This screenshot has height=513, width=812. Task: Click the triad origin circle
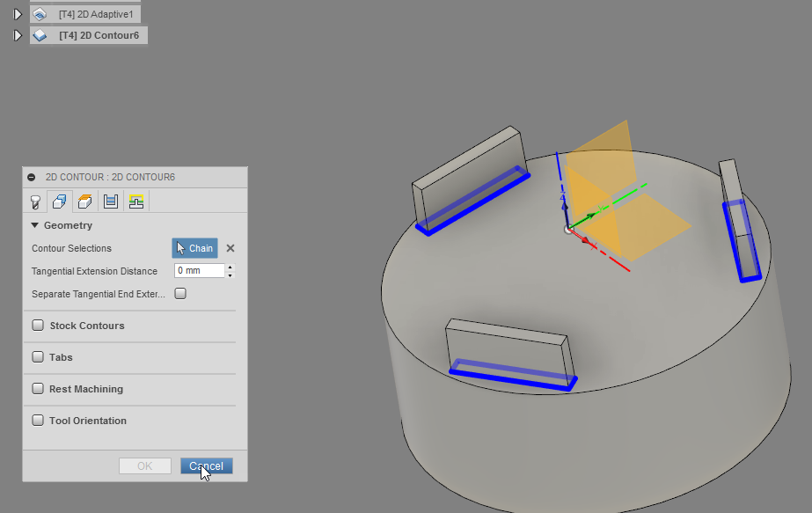(x=568, y=230)
